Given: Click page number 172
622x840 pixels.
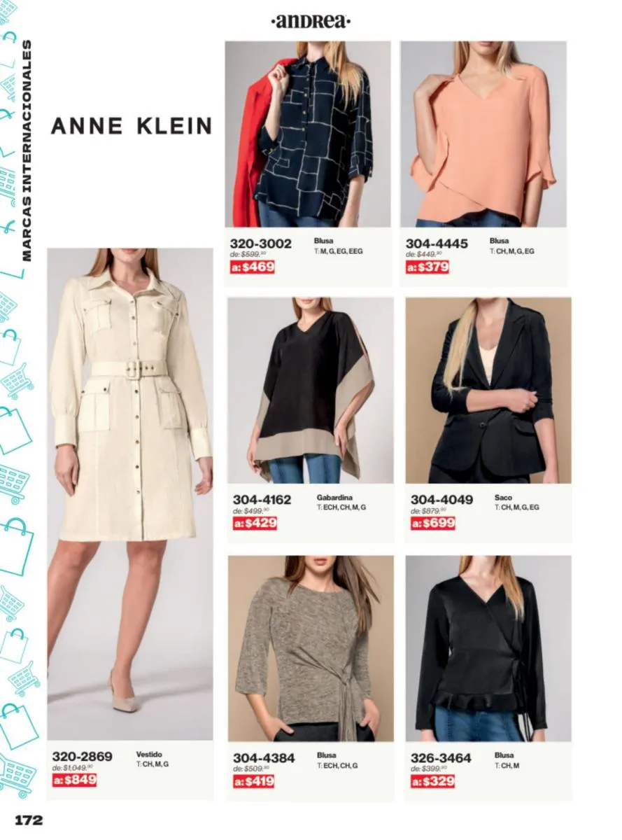Looking at the screenshot, I should point(29,820).
